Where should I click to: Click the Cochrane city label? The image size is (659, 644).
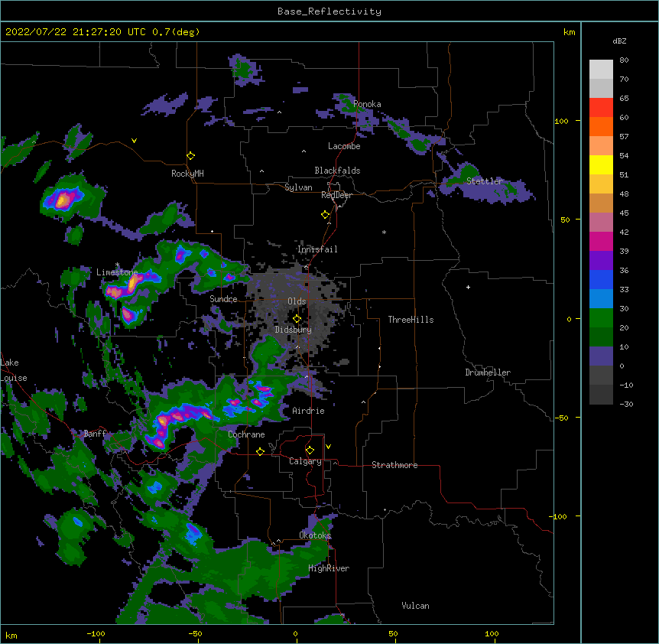pyautogui.click(x=246, y=434)
